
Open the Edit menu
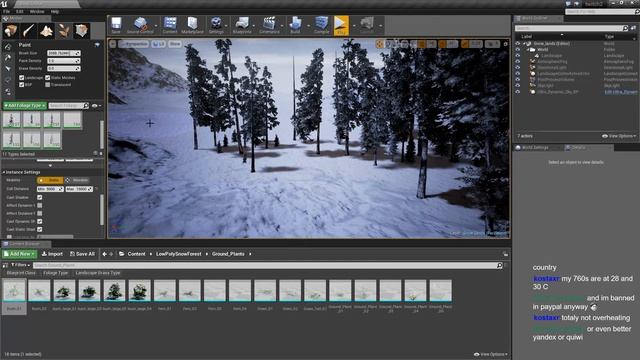coord(20,11)
